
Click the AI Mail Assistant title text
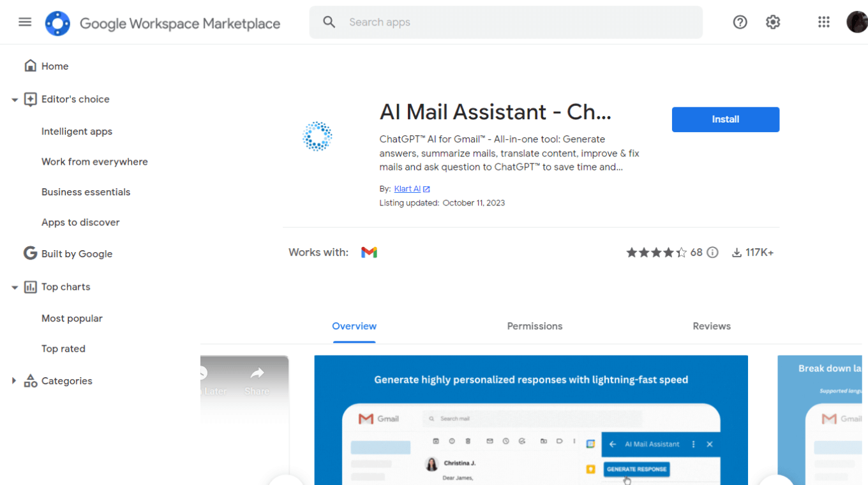click(x=495, y=112)
